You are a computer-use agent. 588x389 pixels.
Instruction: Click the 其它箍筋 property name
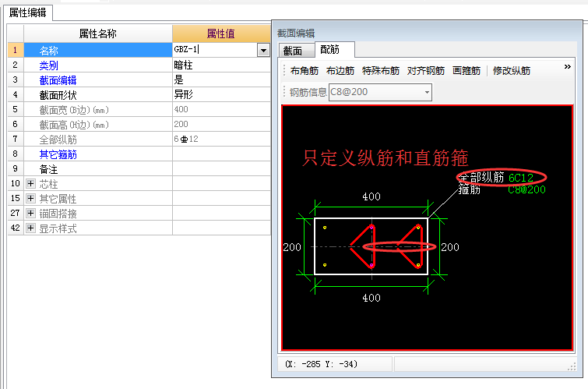[58, 154]
